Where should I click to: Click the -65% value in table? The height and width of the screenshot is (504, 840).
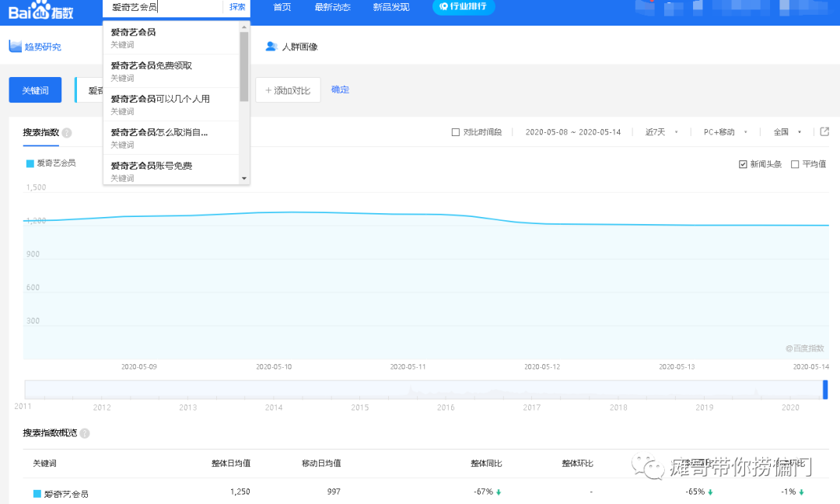(695, 492)
